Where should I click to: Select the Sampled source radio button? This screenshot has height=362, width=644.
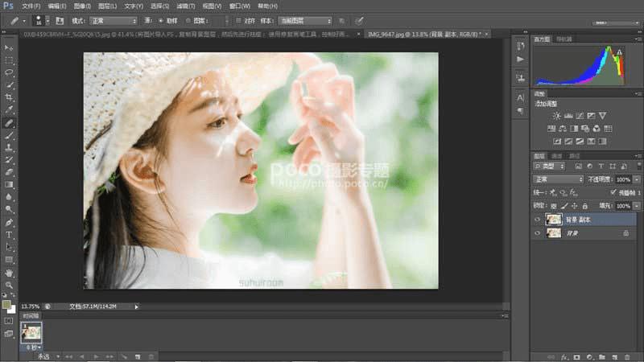click(x=160, y=21)
